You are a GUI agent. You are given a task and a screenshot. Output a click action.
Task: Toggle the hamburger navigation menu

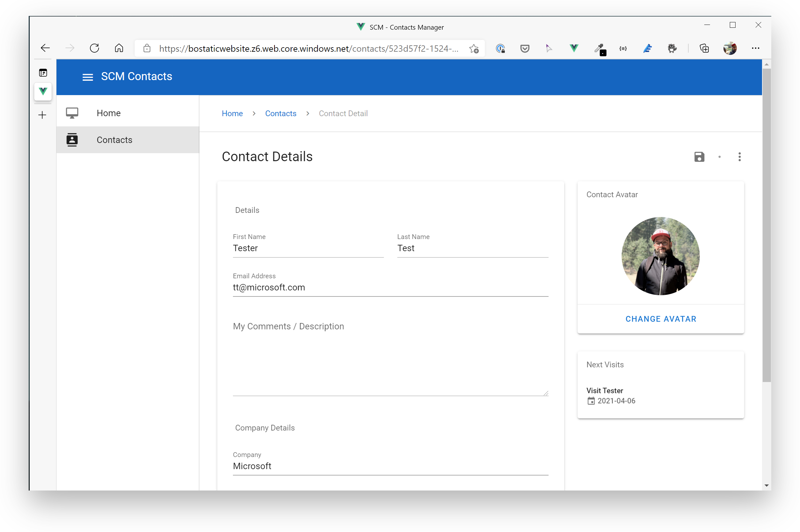(87, 77)
